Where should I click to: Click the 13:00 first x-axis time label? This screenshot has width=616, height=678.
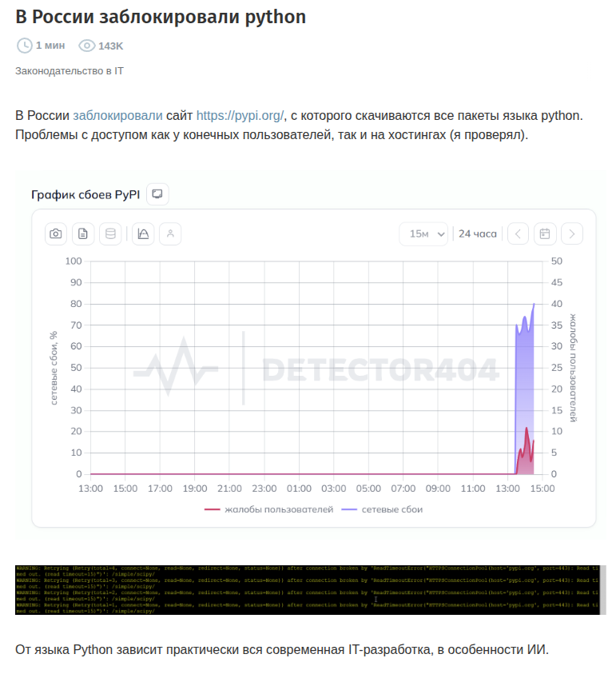pos(91,489)
